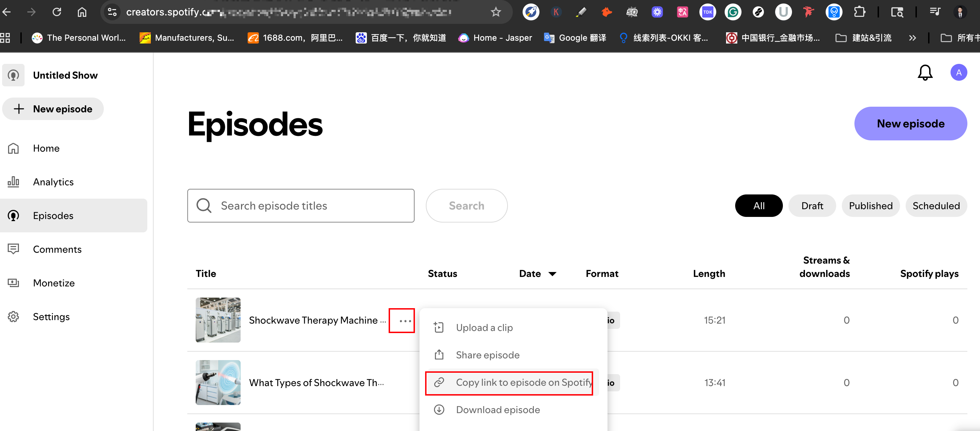Filter episodes by Scheduled
980x431 pixels.
[936, 206]
